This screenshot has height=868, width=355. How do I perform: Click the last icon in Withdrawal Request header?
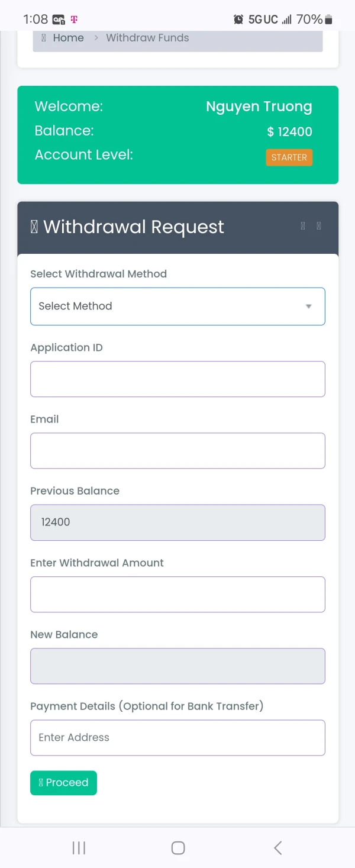319,226
